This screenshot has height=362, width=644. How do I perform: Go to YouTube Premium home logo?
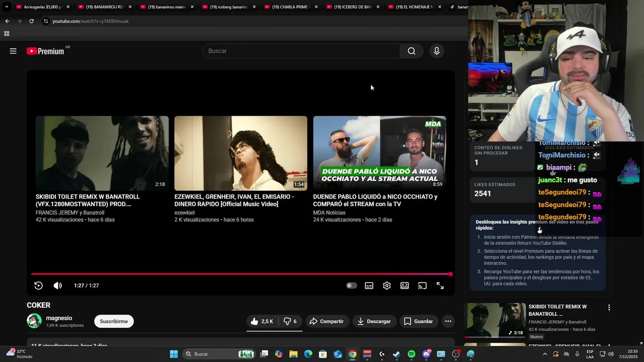coord(46,51)
